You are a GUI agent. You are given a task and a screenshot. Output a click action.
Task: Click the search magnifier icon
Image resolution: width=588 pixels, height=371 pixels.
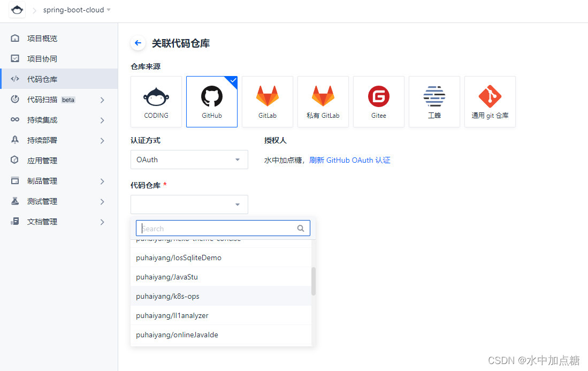pyautogui.click(x=300, y=228)
